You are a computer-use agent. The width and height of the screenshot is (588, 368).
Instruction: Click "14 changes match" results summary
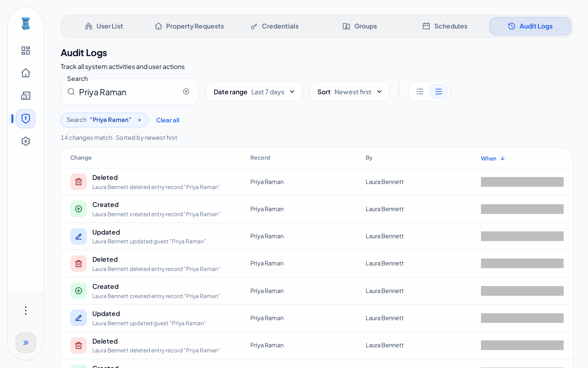(86, 138)
